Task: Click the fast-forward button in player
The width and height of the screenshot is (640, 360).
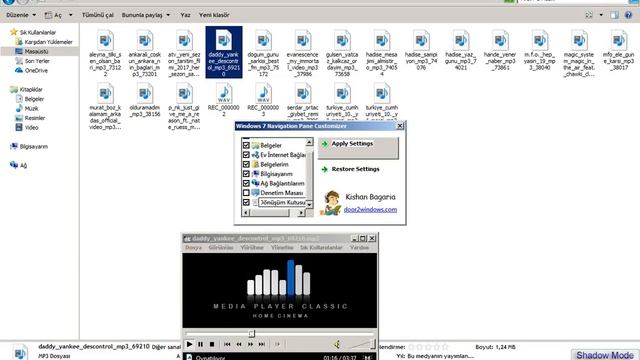Action: 250,344
